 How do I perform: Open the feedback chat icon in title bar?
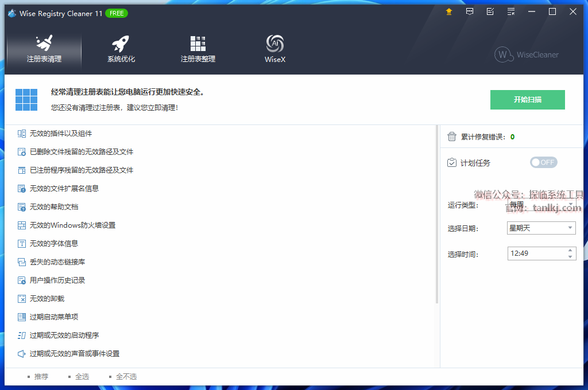coord(470,11)
